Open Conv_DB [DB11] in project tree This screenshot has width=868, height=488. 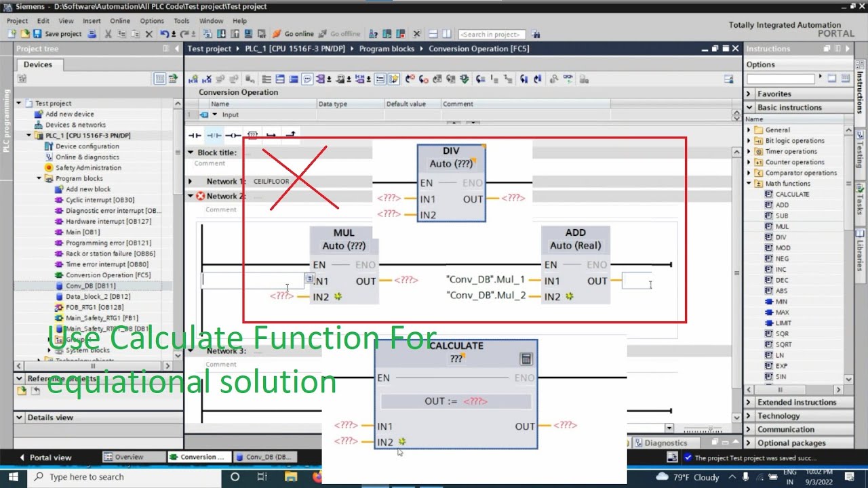[90, 286]
